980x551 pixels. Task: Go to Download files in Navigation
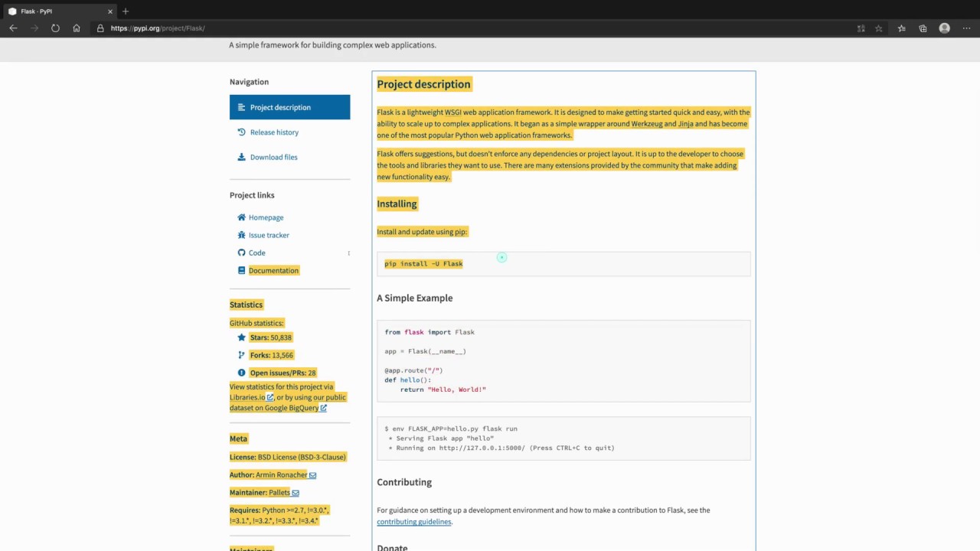pyautogui.click(x=273, y=157)
